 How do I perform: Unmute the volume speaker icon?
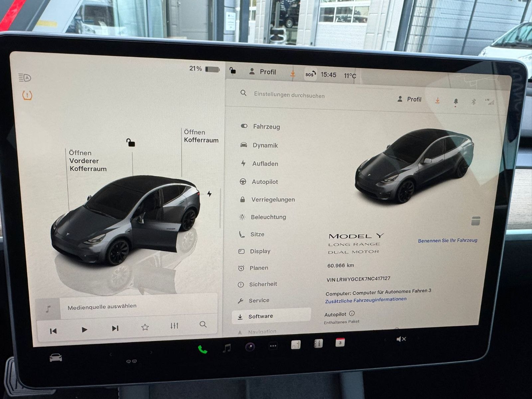[x=401, y=339]
